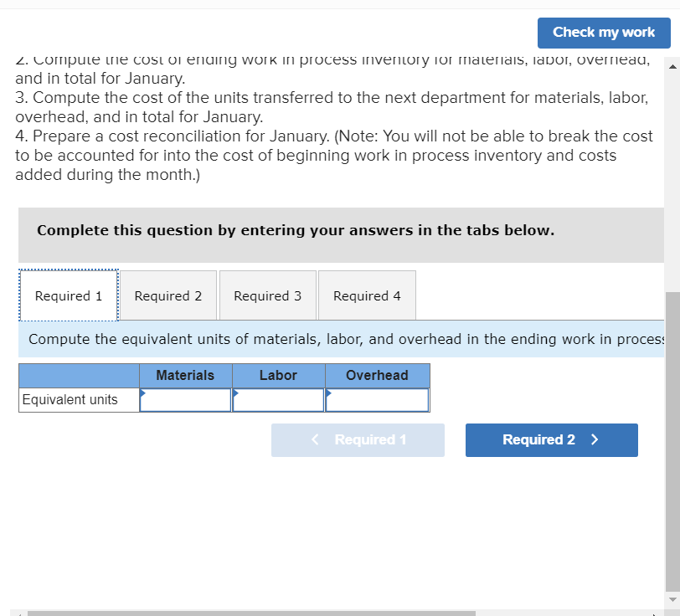
Task: Click item 3 'Compute the cost of the units transferred' text
Action: pos(332,107)
